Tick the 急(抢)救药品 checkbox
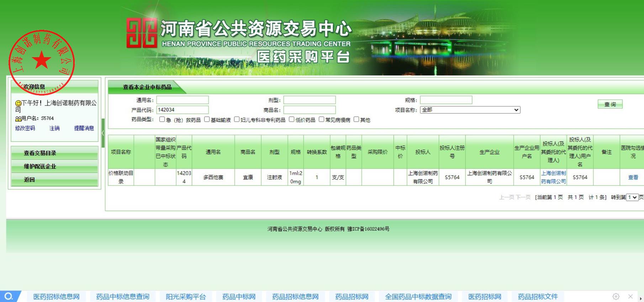 click(x=162, y=119)
